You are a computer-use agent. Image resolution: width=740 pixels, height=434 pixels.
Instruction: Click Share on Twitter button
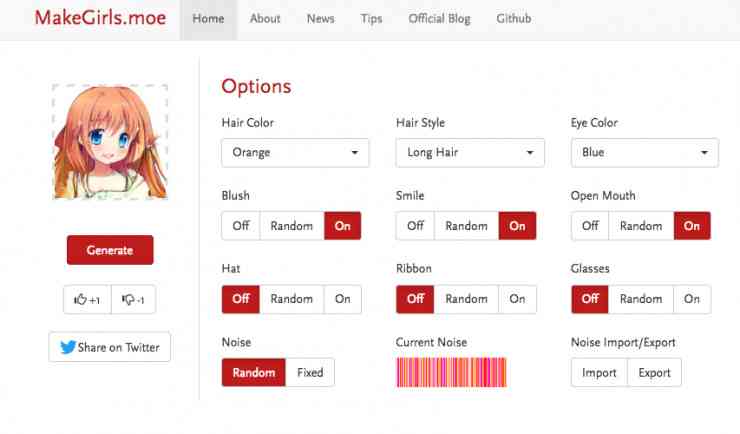[x=109, y=347]
